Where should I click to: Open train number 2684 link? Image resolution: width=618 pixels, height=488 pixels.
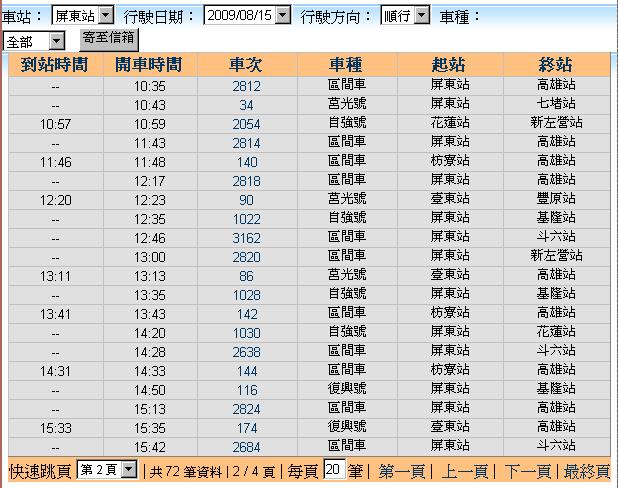(x=246, y=447)
